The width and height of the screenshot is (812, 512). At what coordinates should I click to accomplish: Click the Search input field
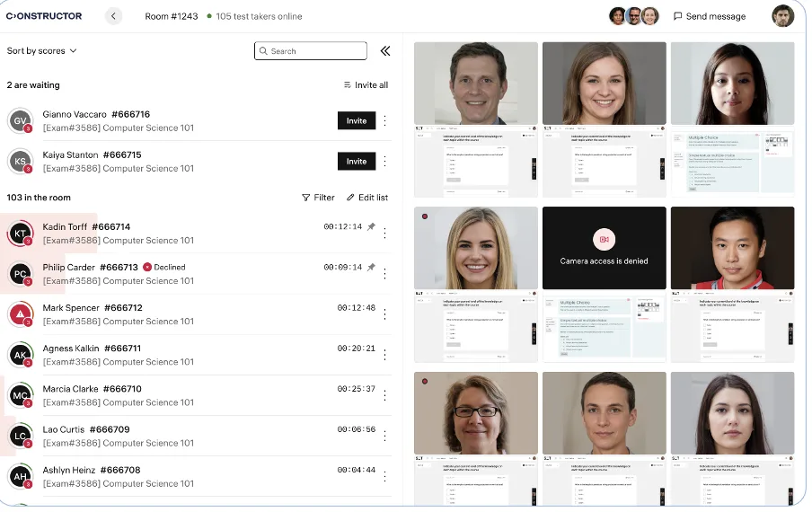(311, 50)
